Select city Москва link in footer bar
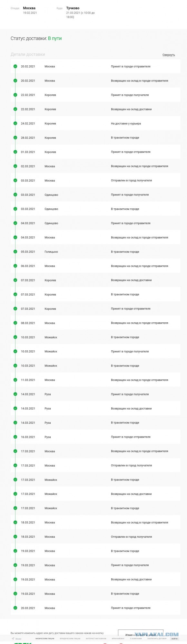The image size is (187, 644). coord(18,639)
